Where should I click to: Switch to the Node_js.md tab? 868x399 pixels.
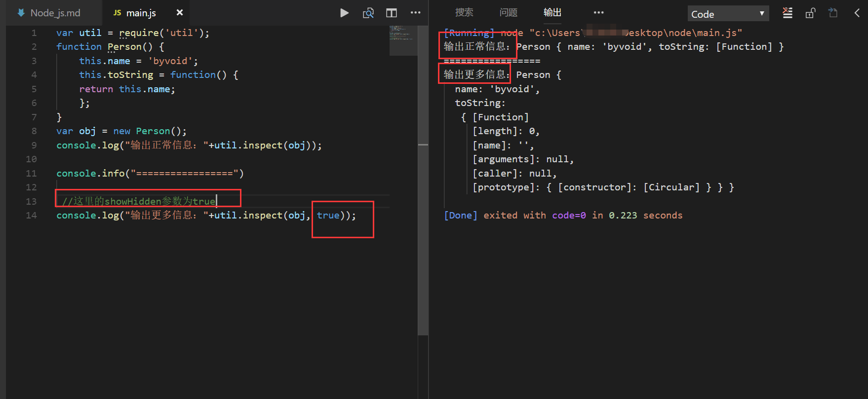click(49, 13)
